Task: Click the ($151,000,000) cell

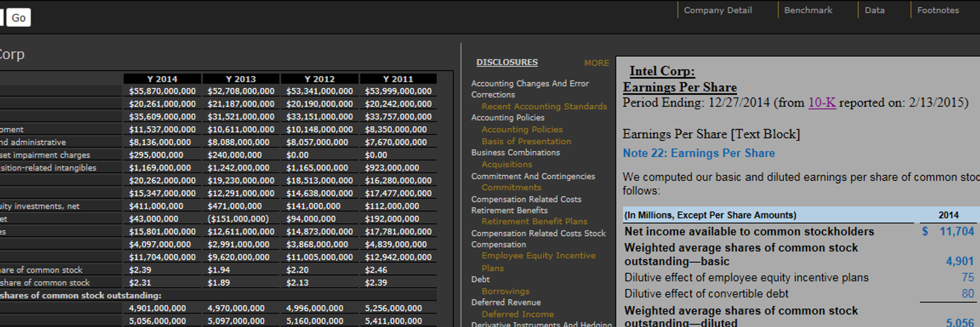Action: pos(238,218)
